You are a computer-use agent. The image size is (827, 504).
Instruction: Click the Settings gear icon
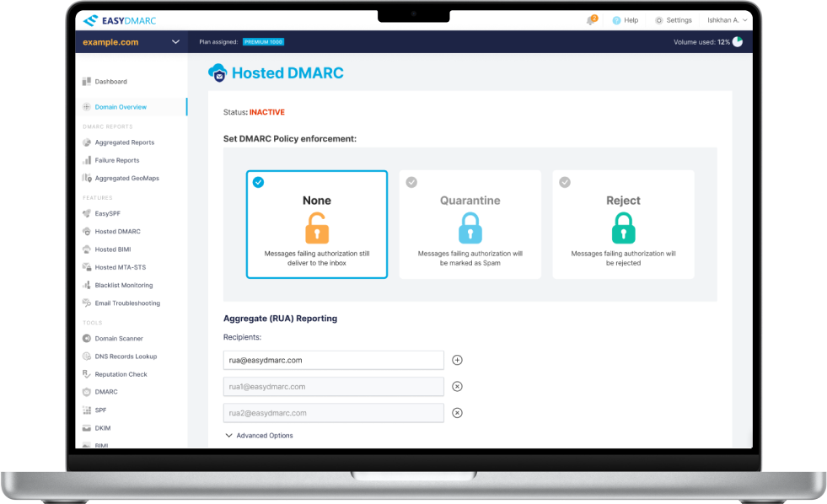click(658, 20)
